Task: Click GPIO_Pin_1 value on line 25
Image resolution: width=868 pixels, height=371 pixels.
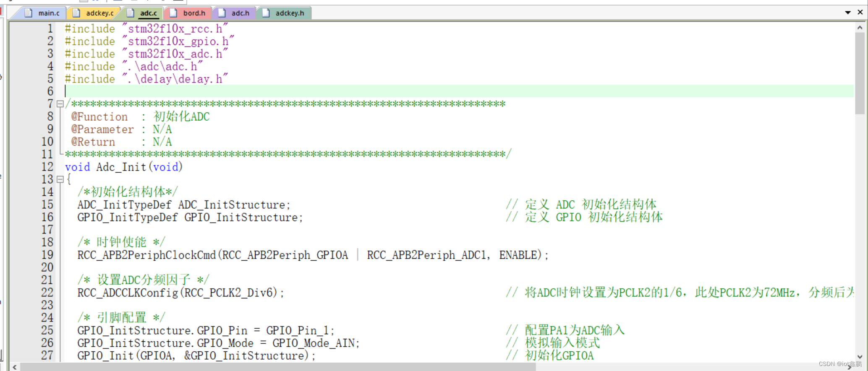Action: tap(298, 330)
